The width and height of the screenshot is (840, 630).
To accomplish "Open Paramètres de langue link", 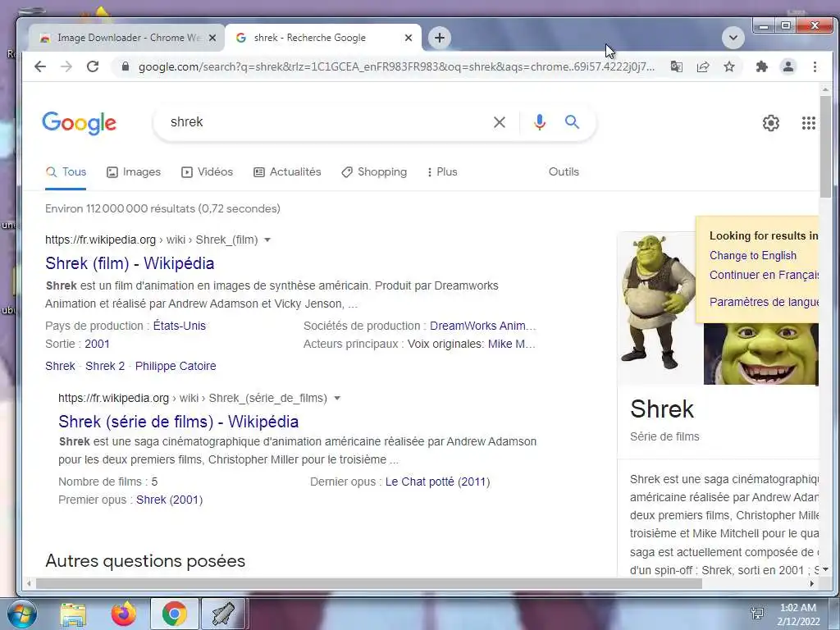I will click(x=764, y=302).
